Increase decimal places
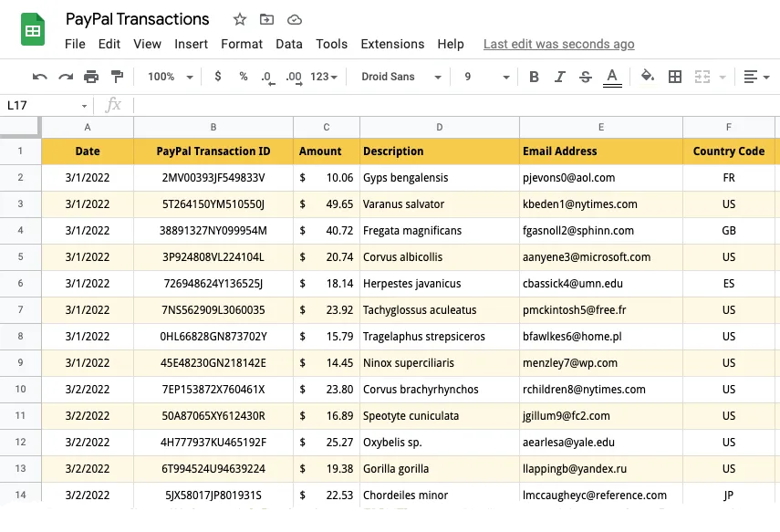This screenshot has height=532, width=780. click(294, 77)
